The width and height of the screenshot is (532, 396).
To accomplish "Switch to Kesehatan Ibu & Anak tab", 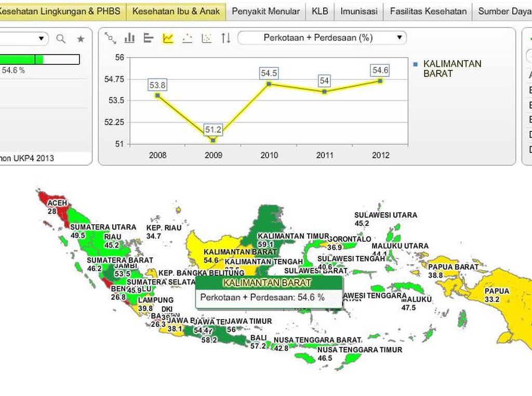I will click(x=176, y=11).
